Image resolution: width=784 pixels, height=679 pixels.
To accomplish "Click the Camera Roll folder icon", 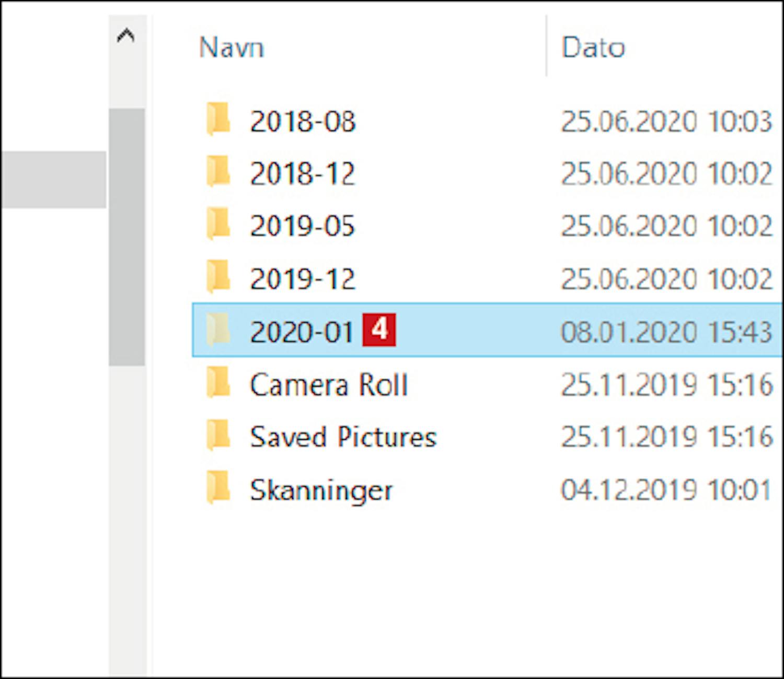I will [x=218, y=383].
